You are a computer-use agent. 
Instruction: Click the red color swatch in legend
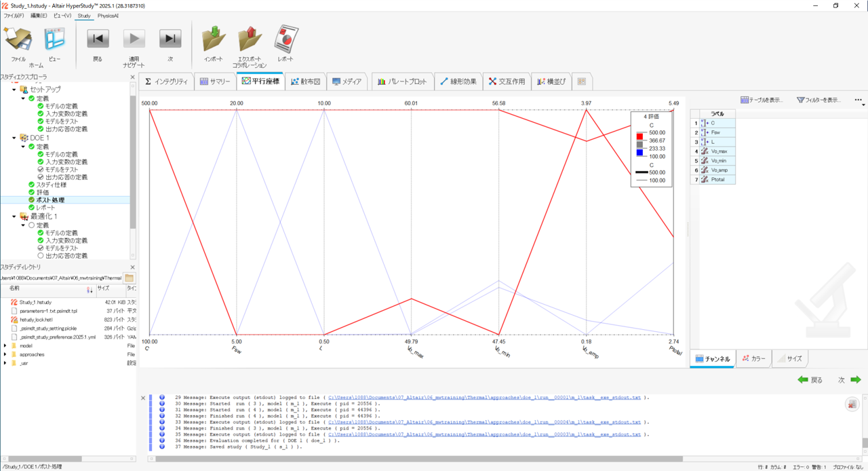(639, 136)
